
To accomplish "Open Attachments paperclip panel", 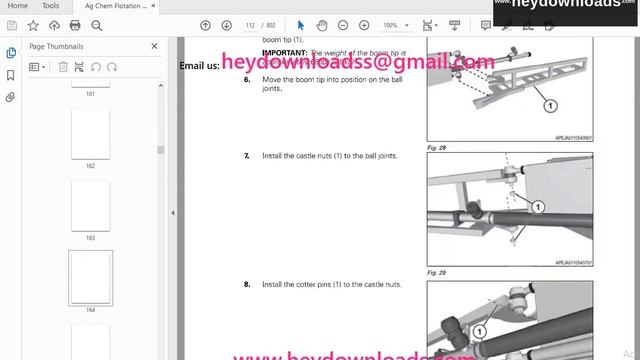I will (x=11, y=97).
